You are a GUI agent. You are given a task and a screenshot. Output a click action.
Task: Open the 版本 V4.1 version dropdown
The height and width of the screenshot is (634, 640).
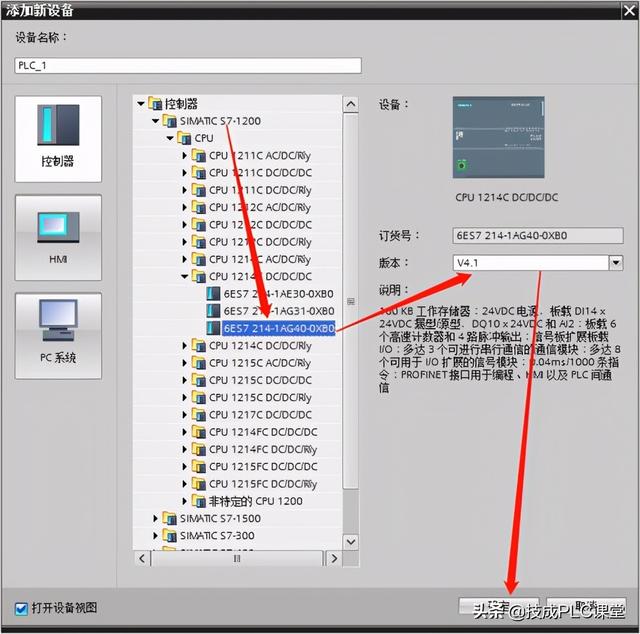click(x=616, y=262)
